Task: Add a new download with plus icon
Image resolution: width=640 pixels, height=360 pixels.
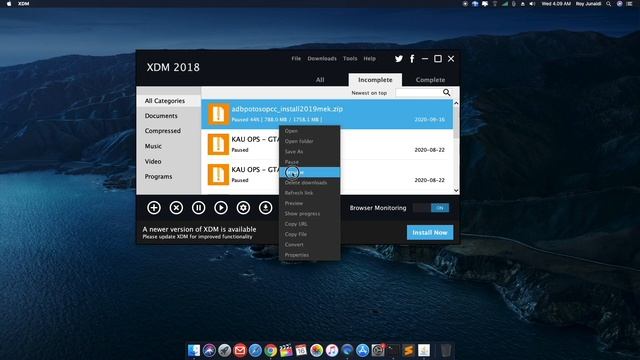Action: coord(154,208)
